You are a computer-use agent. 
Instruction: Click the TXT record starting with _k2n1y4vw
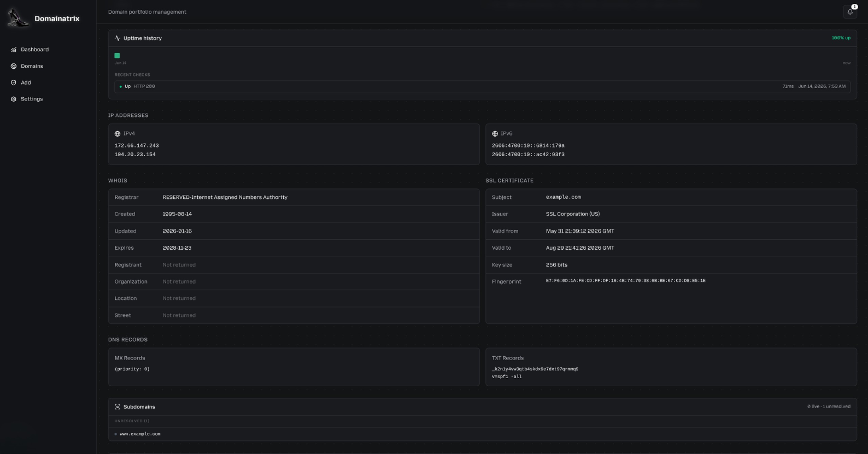click(x=535, y=369)
